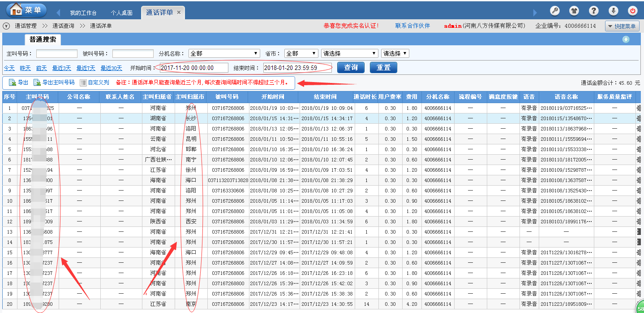Collapse search panel with up-arrow icon
Image resolution: width=644 pixels, height=313 pixels.
(x=626, y=39)
